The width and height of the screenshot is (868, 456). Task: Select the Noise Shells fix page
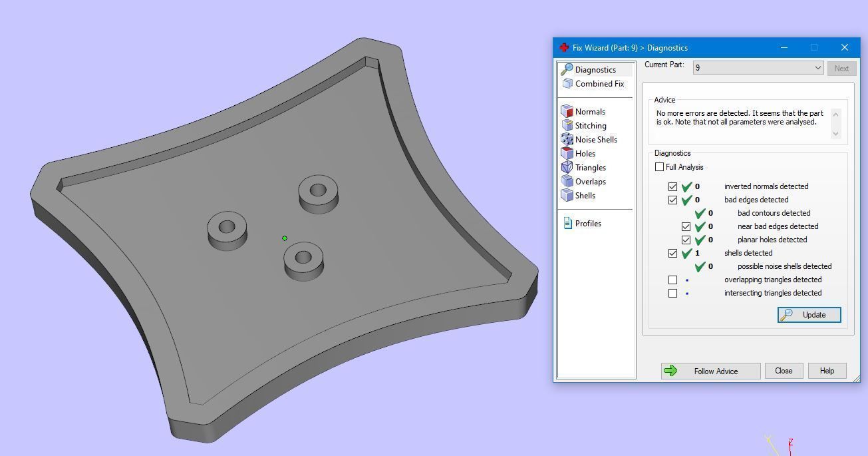[x=596, y=140]
